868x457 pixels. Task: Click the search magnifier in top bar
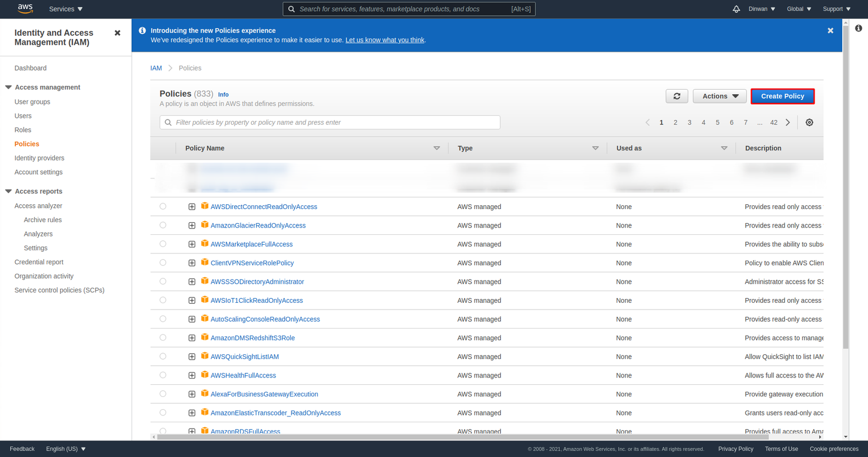pyautogui.click(x=291, y=9)
